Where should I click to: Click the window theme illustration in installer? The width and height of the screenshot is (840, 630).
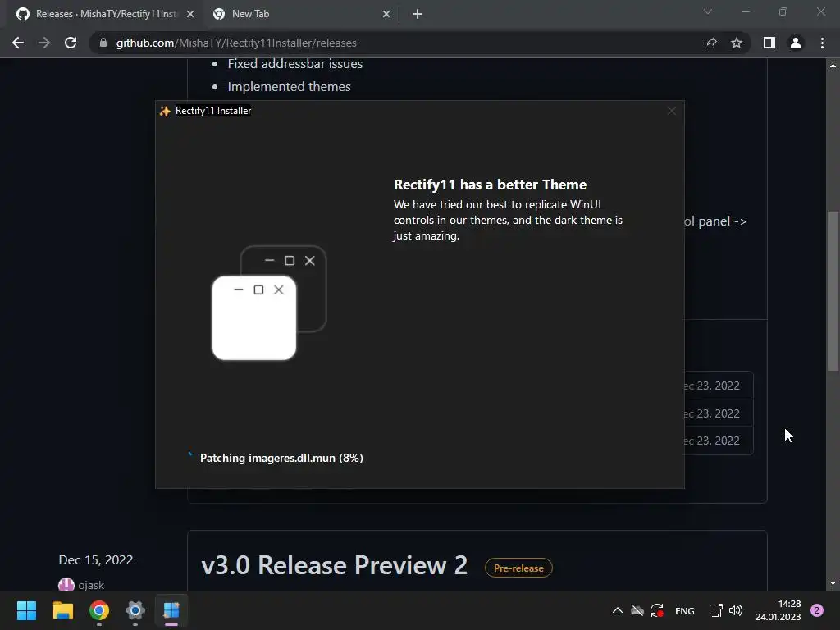tap(269, 303)
